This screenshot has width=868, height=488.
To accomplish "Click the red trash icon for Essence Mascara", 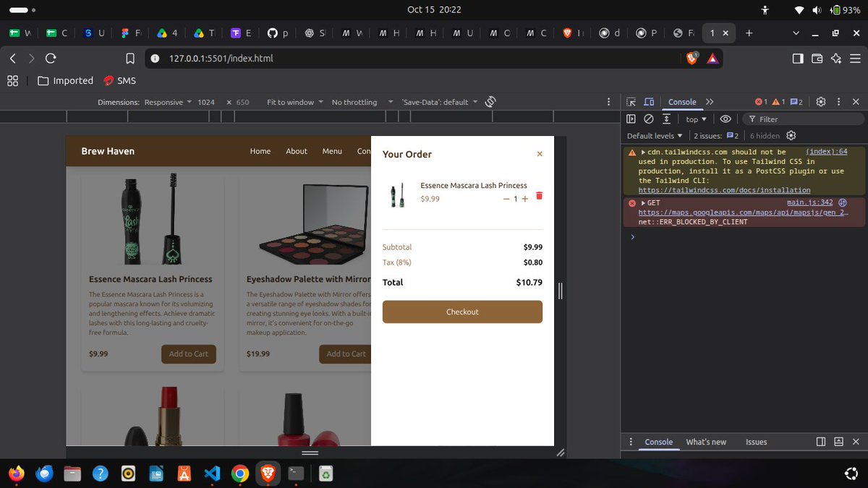I will click(x=539, y=196).
